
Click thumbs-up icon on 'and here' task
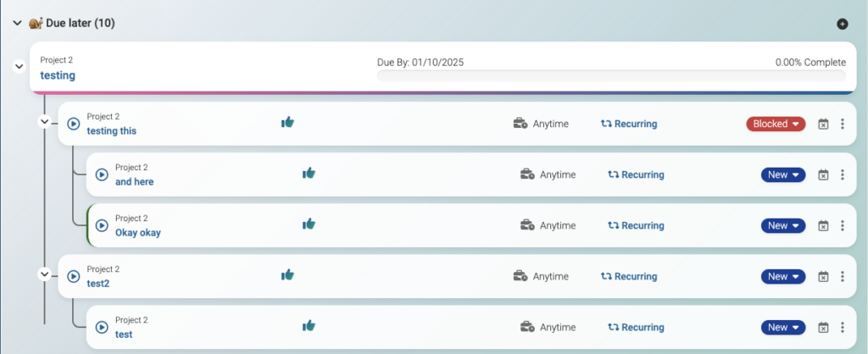[309, 174]
